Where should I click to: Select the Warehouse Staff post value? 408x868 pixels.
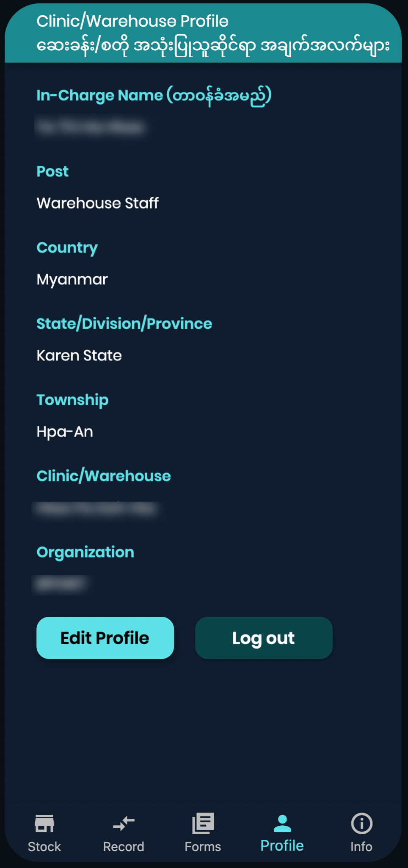tap(98, 203)
